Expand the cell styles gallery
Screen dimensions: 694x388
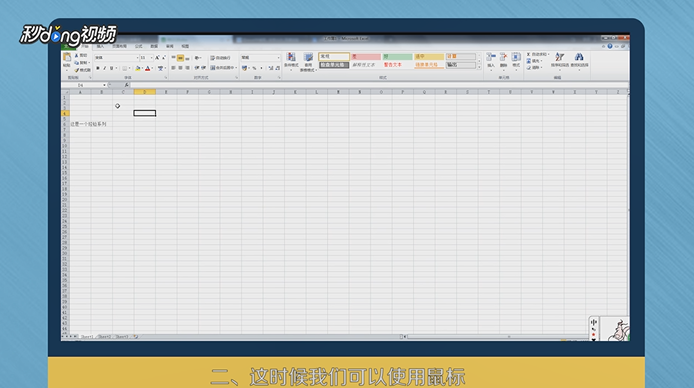pyautogui.click(x=479, y=66)
